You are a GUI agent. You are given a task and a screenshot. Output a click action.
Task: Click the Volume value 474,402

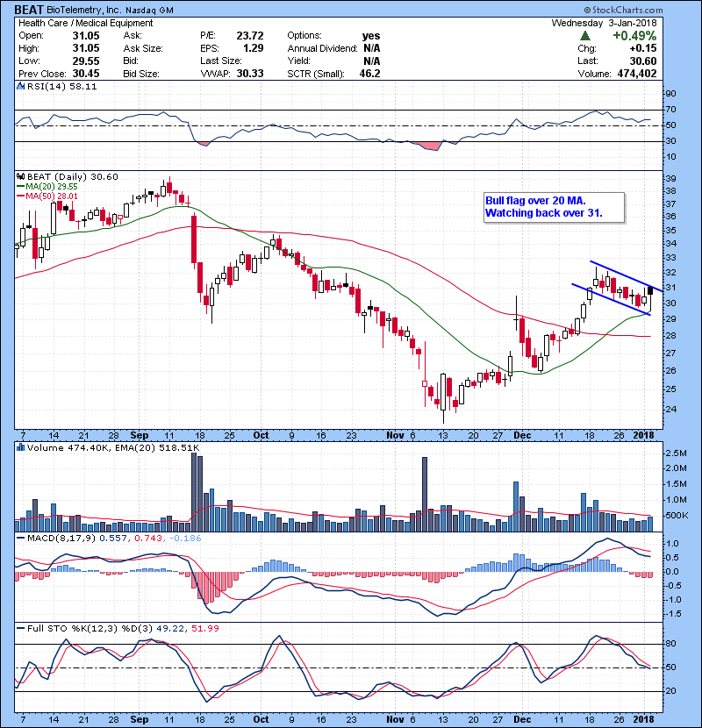(637, 74)
